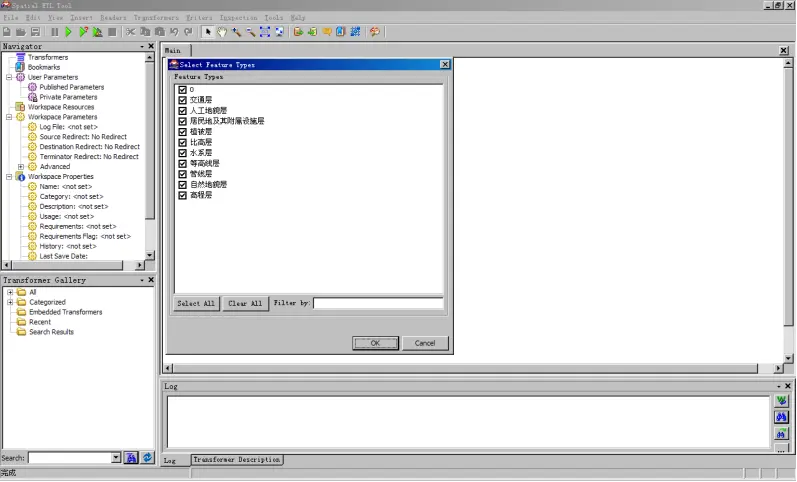Screen dimensions: 797x482
Task: Collapse the Workspace Properties tree node
Action: (x=9, y=176)
